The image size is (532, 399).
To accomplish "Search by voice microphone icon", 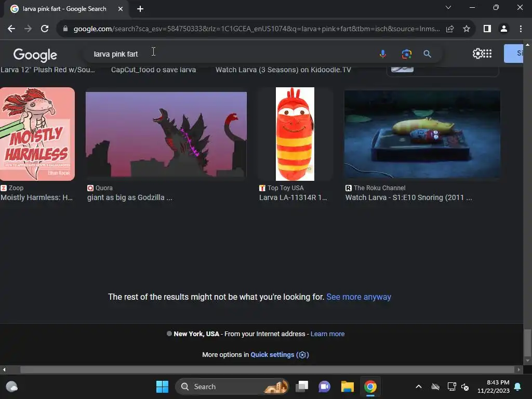I will pos(383,54).
